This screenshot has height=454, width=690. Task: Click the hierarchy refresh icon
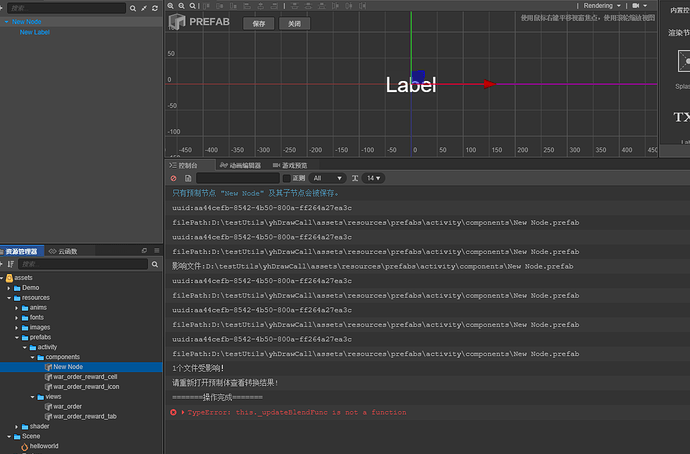(155, 8)
